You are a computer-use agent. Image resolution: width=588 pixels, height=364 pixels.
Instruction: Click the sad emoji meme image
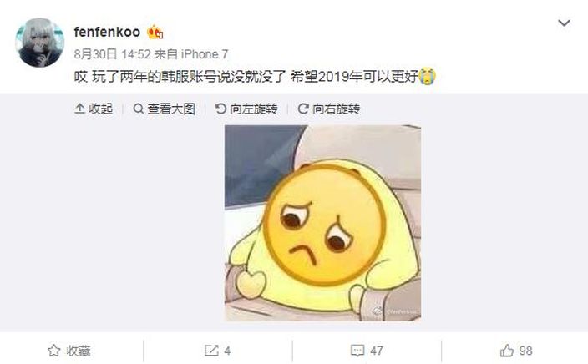click(322, 223)
